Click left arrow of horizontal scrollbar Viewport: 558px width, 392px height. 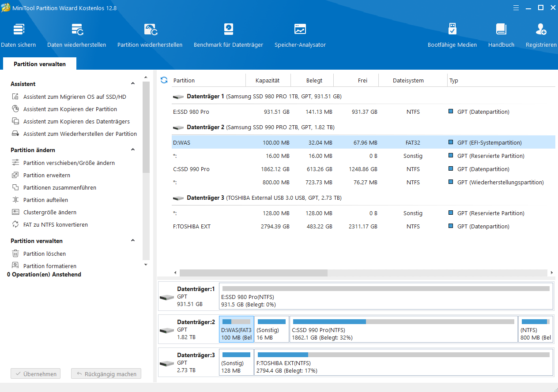175,273
